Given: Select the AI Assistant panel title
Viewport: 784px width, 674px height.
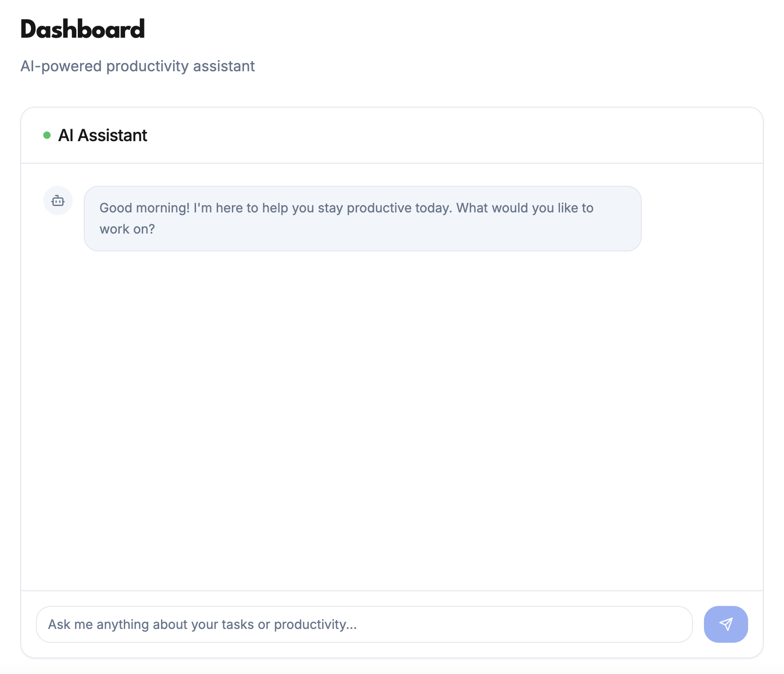Looking at the screenshot, I should (103, 135).
